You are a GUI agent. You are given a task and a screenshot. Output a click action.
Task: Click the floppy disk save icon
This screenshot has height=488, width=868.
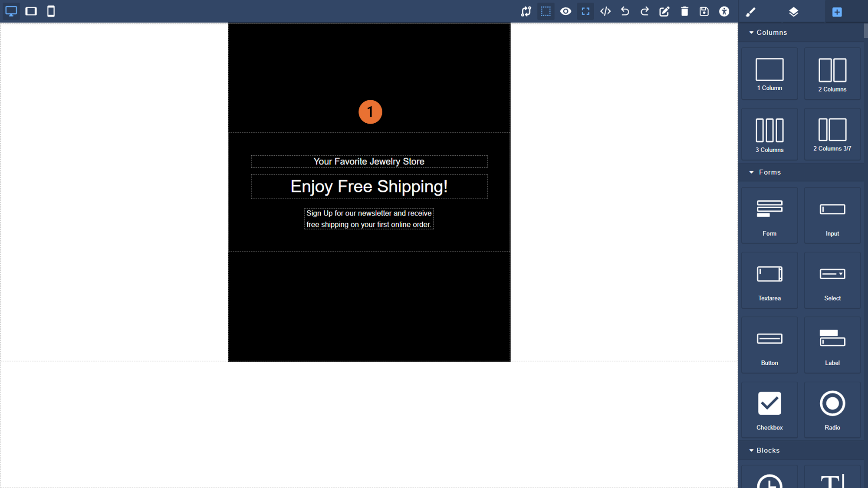pyautogui.click(x=704, y=11)
